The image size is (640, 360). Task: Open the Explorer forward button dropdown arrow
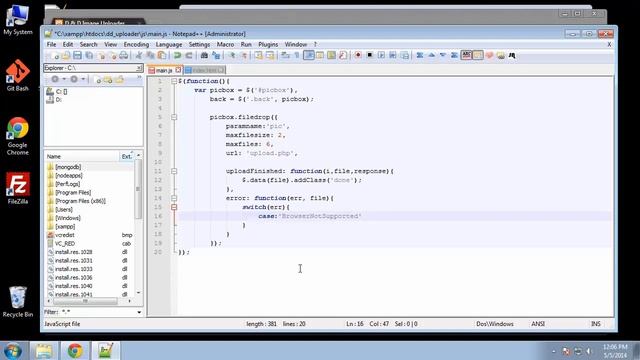(x=83, y=79)
